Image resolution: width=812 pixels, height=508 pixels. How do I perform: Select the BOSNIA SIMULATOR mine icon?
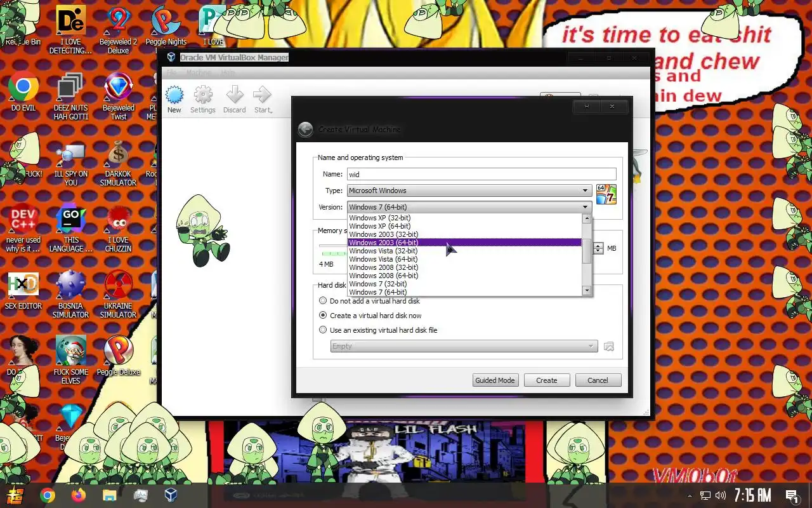pyautogui.click(x=71, y=286)
